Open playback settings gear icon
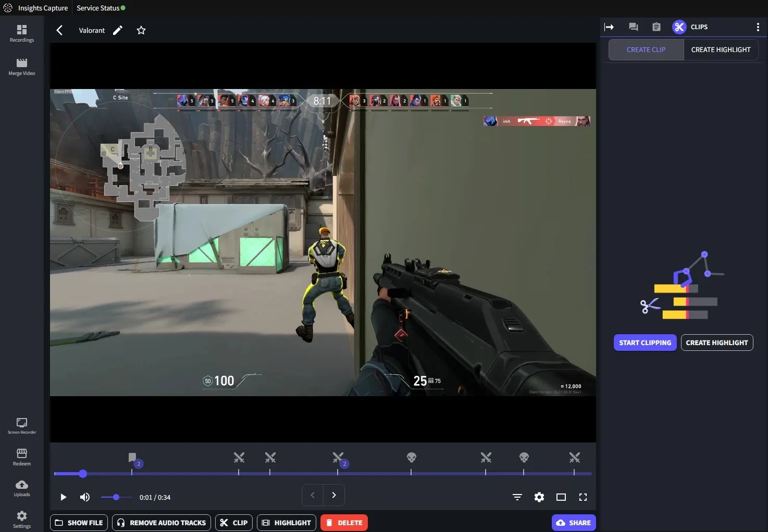The width and height of the screenshot is (768, 532). [539, 497]
